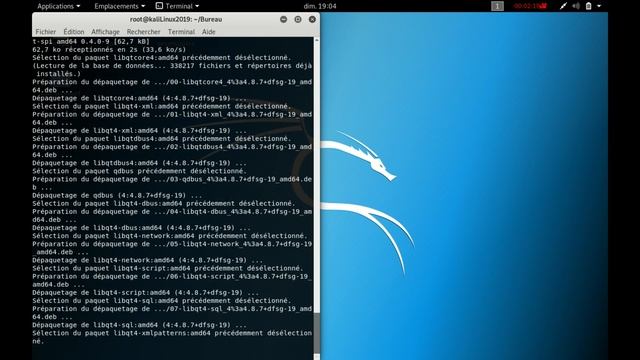Click line '62,7 ko réceptionnés en 2s'
Image resolution: width=640 pixels, height=360 pixels.
tap(109, 49)
